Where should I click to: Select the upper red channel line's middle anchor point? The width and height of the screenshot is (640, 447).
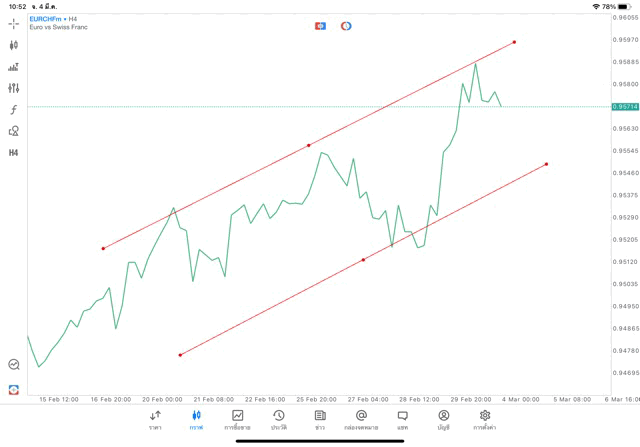(x=309, y=145)
